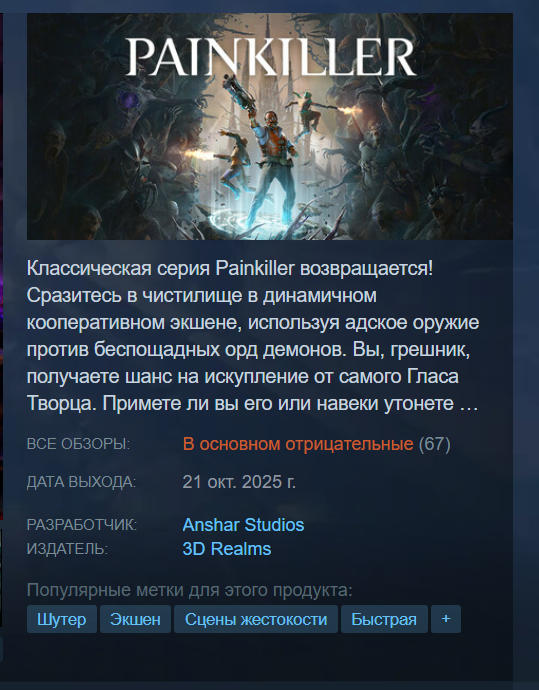
Task: Open the "В основном отрицательные" reviews link
Action: [298, 444]
